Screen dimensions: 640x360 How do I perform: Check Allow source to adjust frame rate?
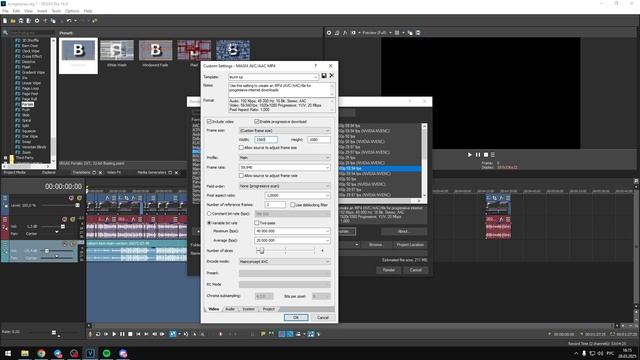pos(241,176)
